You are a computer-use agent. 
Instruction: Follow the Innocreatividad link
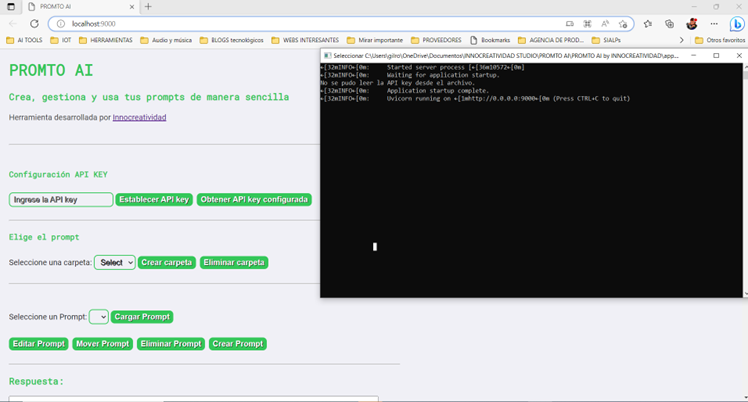[x=139, y=118]
